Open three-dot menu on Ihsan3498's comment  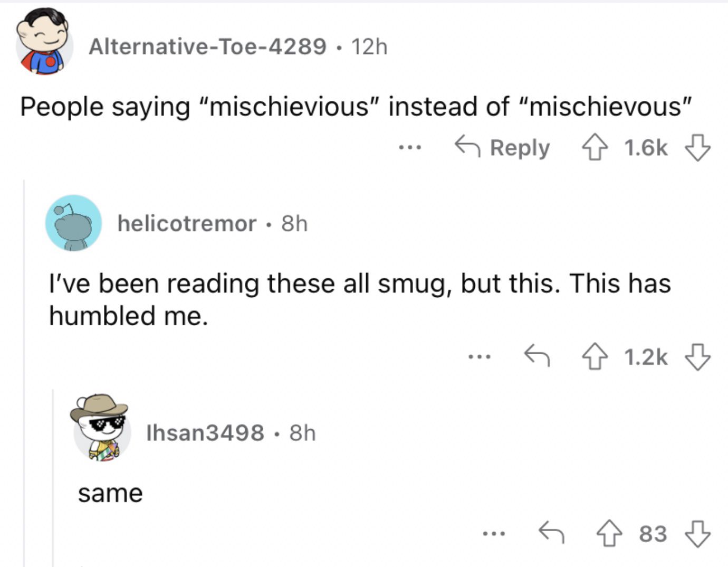pos(494,534)
